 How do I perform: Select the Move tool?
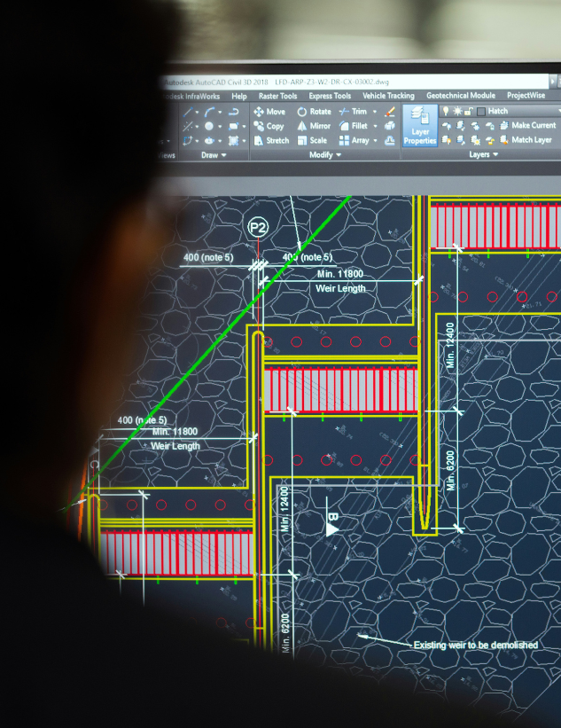point(269,112)
